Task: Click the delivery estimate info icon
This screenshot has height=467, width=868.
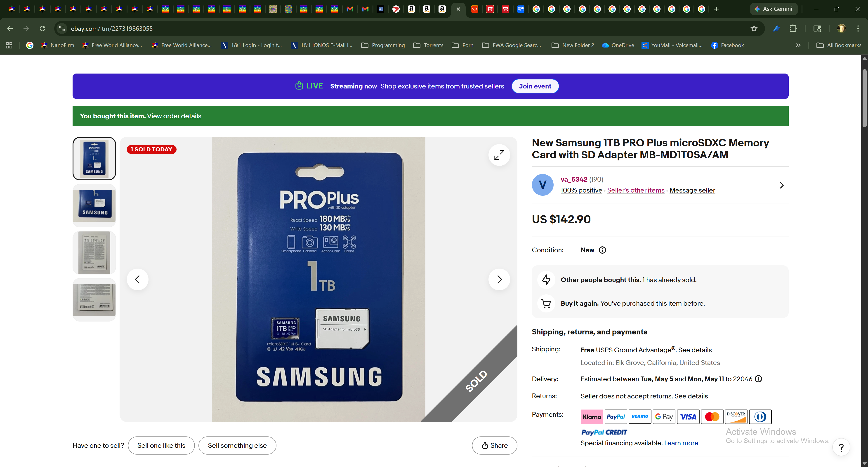Action: (758, 379)
